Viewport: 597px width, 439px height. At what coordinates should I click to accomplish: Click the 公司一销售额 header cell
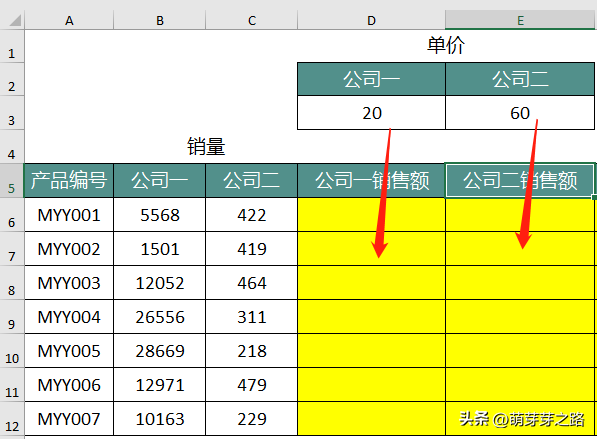pyautogui.click(x=371, y=181)
